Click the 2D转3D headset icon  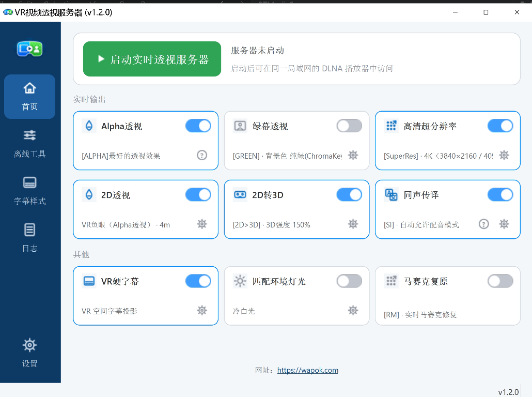[240, 195]
